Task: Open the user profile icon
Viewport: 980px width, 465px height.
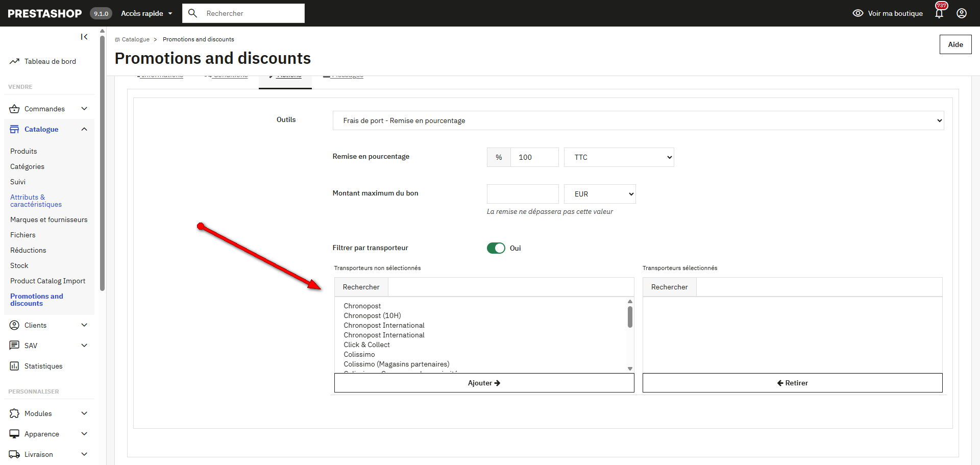Action: pyautogui.click(x=962, y=13)
